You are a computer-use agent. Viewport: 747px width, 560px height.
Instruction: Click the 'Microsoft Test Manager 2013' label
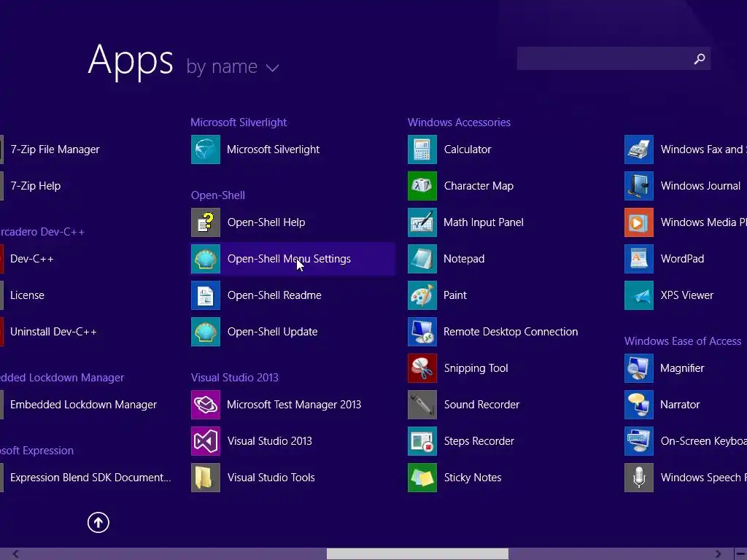(x=294, y=405)
